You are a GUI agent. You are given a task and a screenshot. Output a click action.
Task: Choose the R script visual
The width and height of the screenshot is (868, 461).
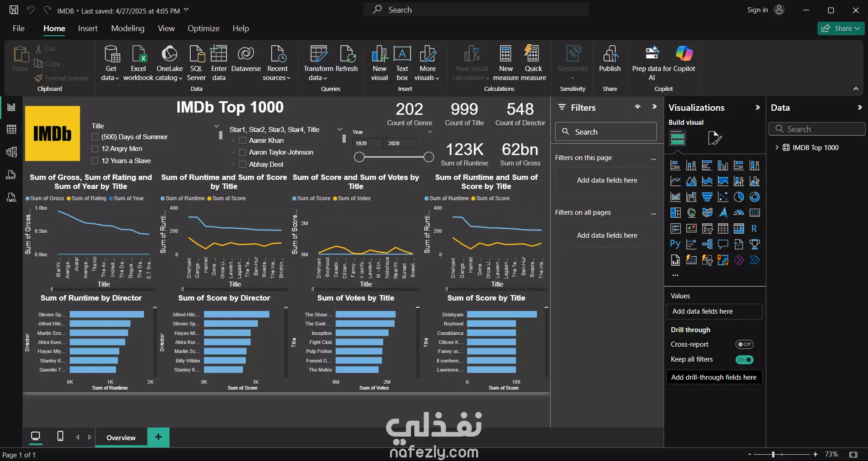[x=755, y=229]
